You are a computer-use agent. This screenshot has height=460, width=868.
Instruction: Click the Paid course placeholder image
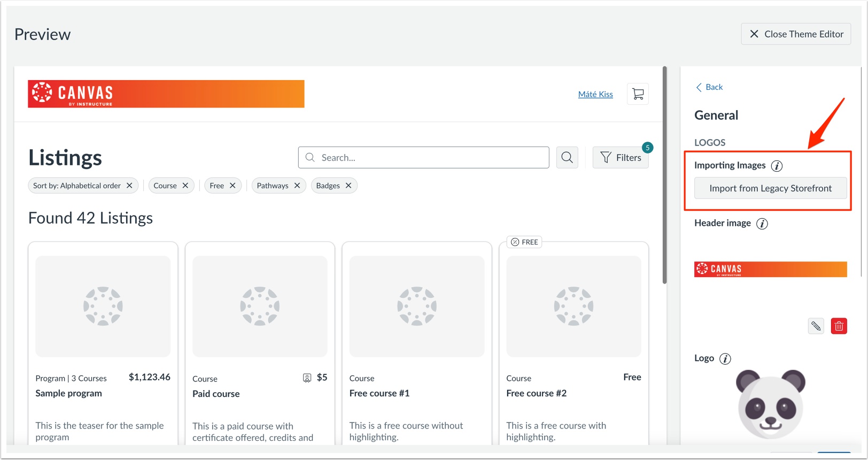tap(260, 306)
